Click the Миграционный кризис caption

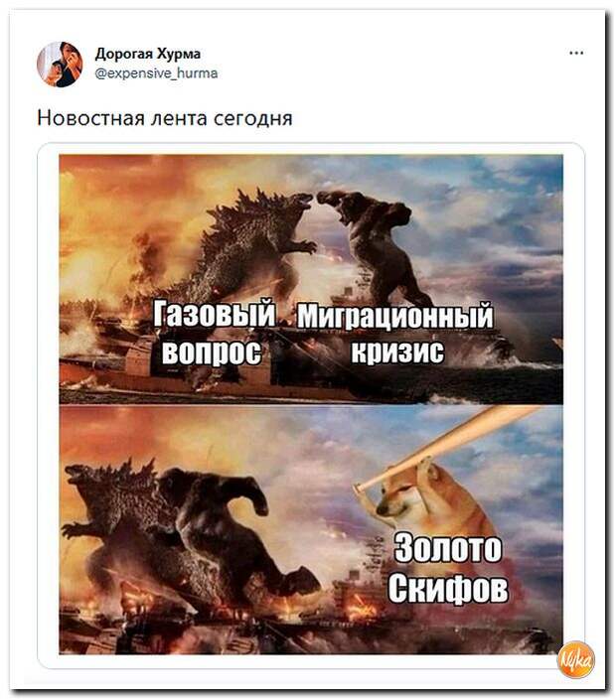[x=395, y=333]
